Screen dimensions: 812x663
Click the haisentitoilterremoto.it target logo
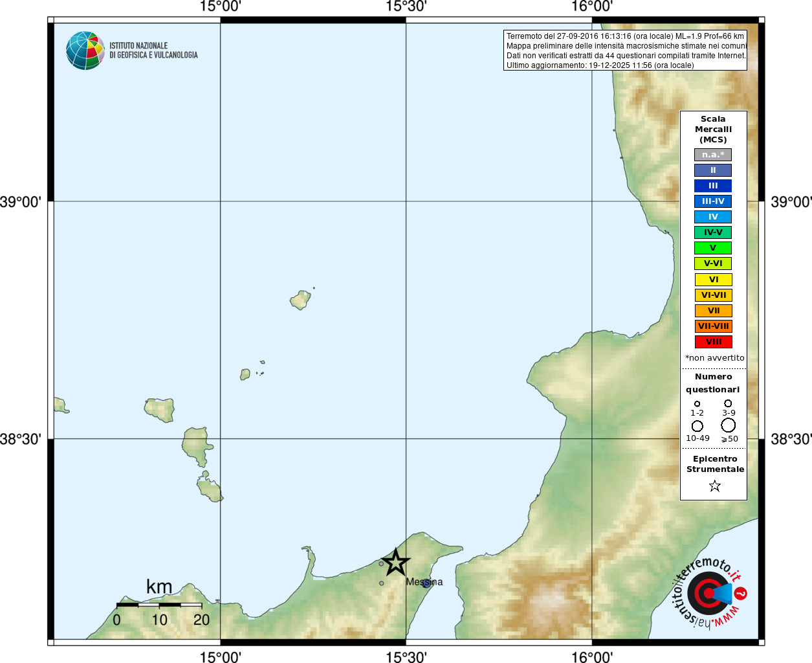point(708,594)
